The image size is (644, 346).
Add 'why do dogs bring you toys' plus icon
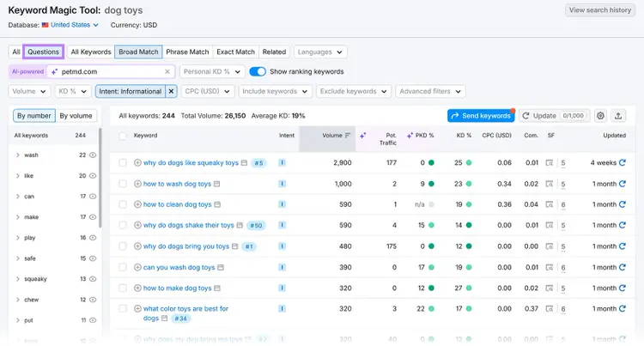point(137,246)
